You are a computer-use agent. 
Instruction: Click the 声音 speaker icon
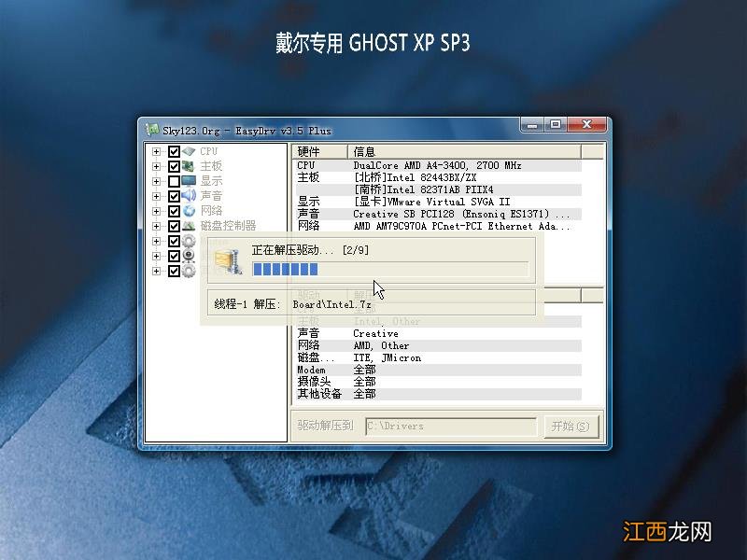(x=190, y=196)
